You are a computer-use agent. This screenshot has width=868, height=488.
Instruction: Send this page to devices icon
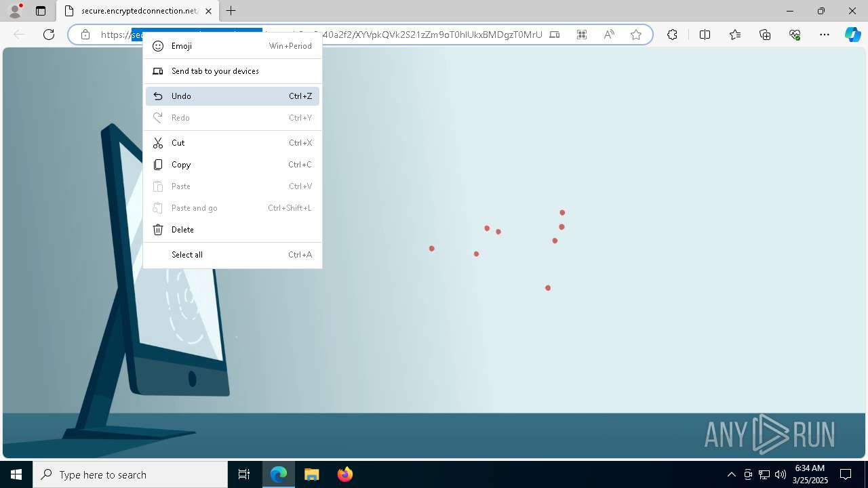coord(555,35)
